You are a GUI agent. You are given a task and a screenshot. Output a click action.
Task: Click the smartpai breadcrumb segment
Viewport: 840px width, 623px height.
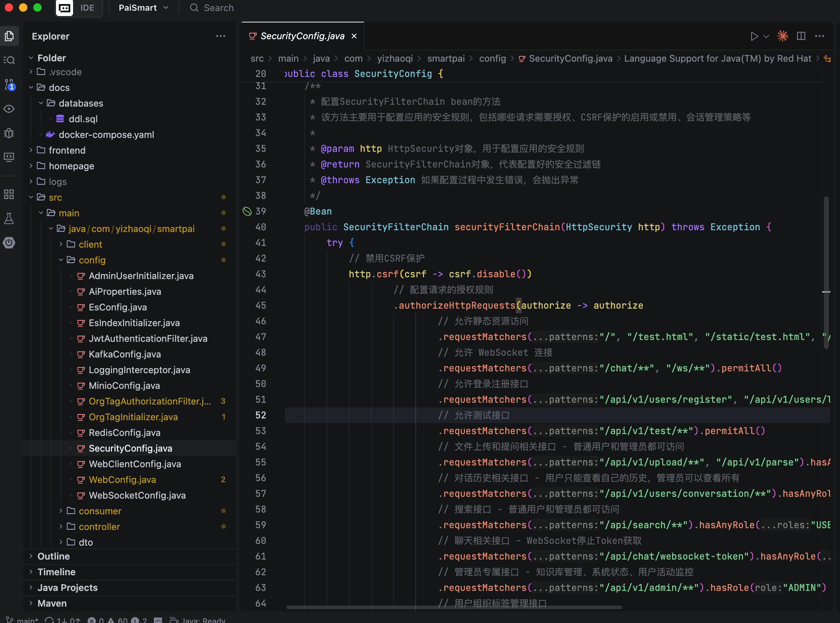(445, 58)
